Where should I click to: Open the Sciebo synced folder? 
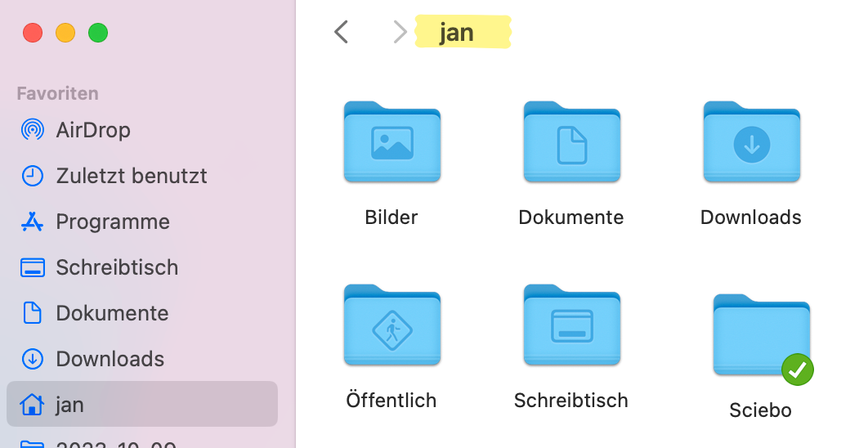pos(760,335)
